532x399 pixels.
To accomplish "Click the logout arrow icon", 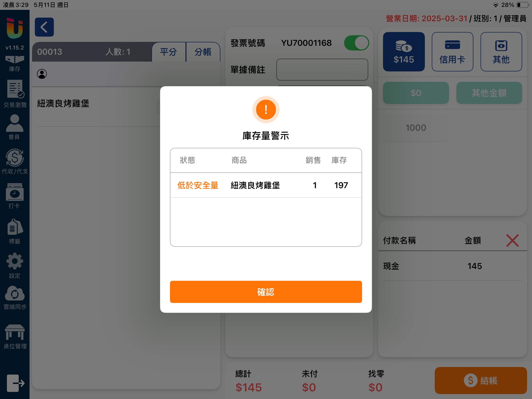I will click(15, 383).
